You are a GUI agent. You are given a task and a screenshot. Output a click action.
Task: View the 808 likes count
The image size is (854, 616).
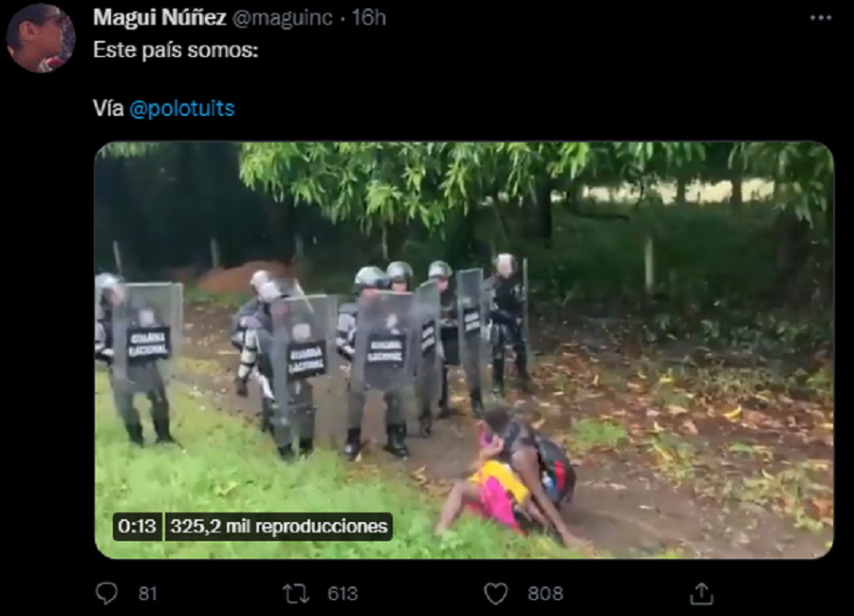(x=546, y=593)
